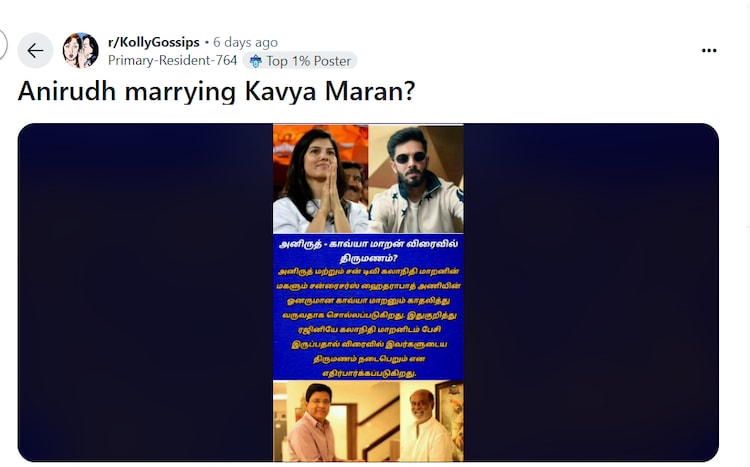Open the Primary-Resident-764 user profile
The image size is (750, 467).
coord(172,60)
